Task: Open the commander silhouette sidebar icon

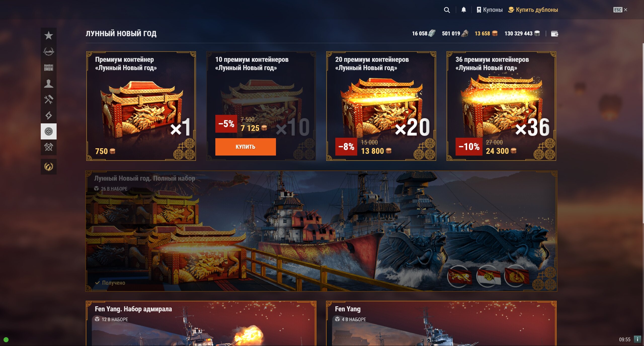Action: [49, 83]
